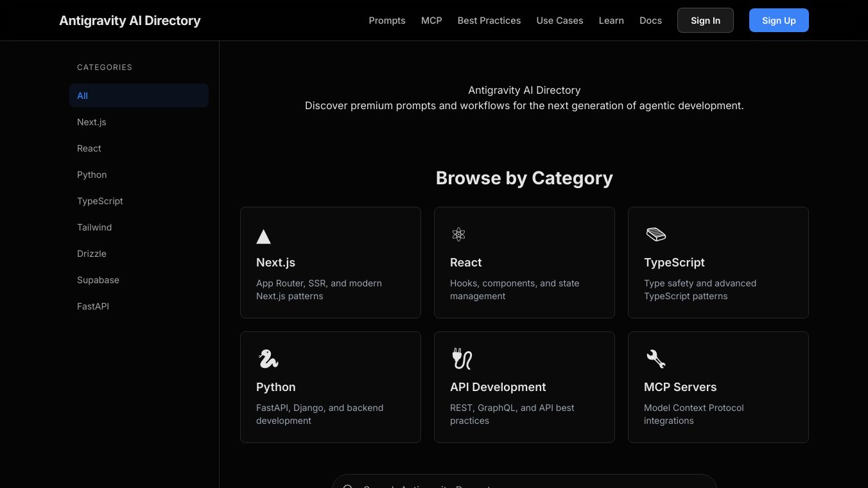Filter by Tailwind category
This screenshot has width=868, height=488.
click(94, 227)
